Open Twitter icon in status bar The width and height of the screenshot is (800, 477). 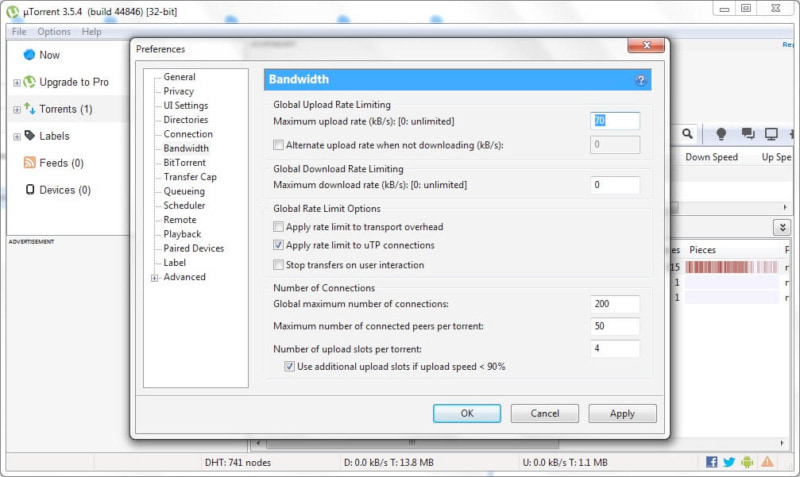[729, 462]
